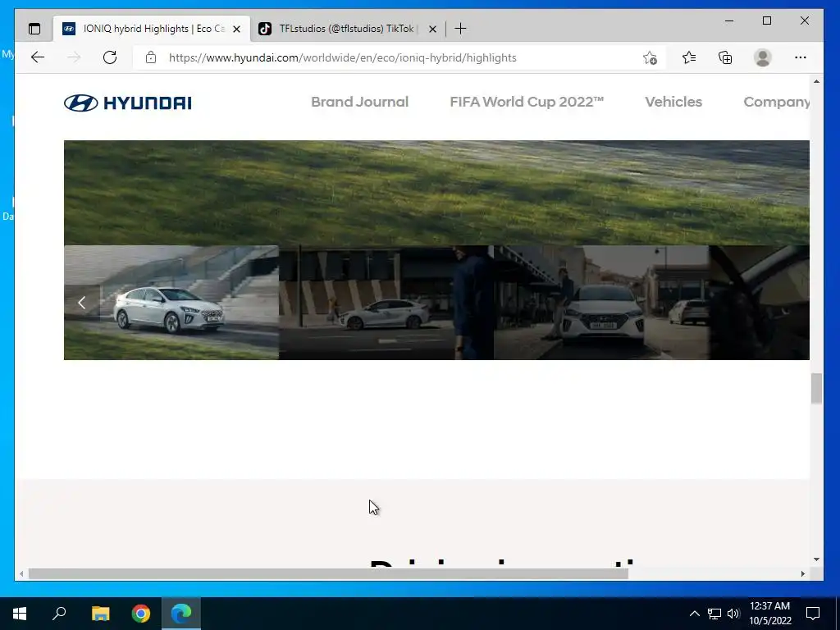Screen dimensions: 840x630
Task: Click the scroll right arrow
Action: [x=803, y=573]
